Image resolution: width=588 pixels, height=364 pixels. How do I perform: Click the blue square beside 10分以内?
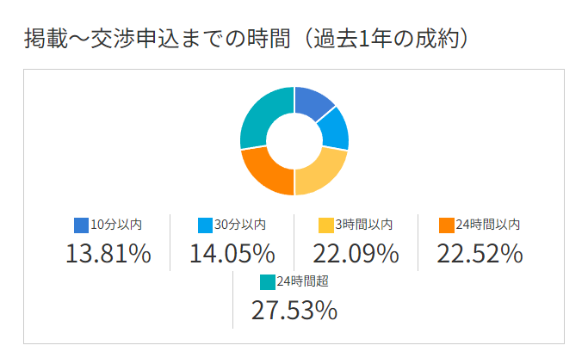coord(82,225)
